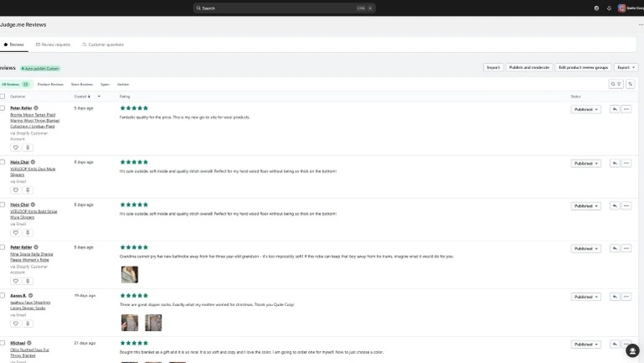Switch to the Review requests tab
The width and height of the screenshot is (644, 363).
[53, 45]
